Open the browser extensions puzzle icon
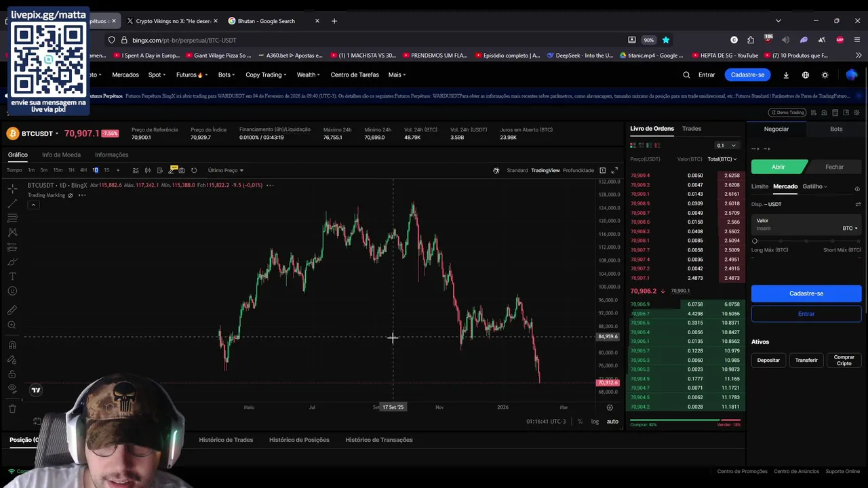Image resolution: width=868 pixels, height=488 pixels. click(751, 40)
